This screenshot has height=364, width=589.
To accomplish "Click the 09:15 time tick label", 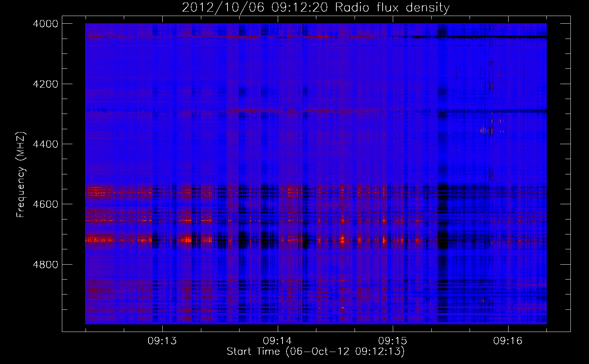I will coord(392,341).
